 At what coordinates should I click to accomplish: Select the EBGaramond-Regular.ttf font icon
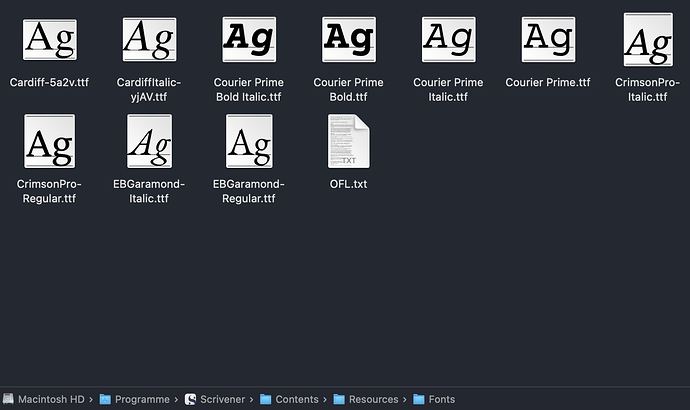pyautogui.click(x=249, y=141)
